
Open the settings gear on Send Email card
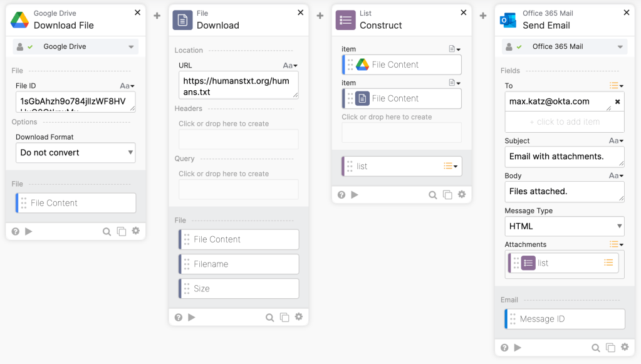(625, 347)
